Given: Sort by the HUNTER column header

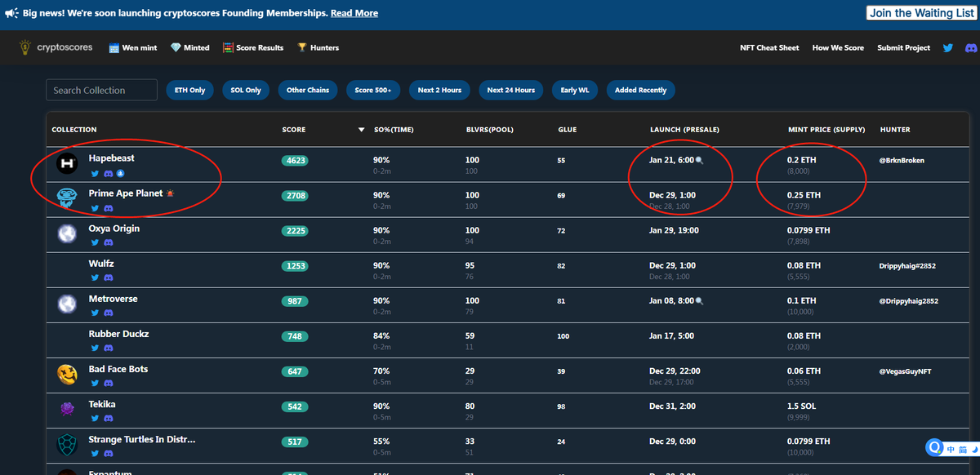Looking at the screenshot, I should [x=895, y=130].
